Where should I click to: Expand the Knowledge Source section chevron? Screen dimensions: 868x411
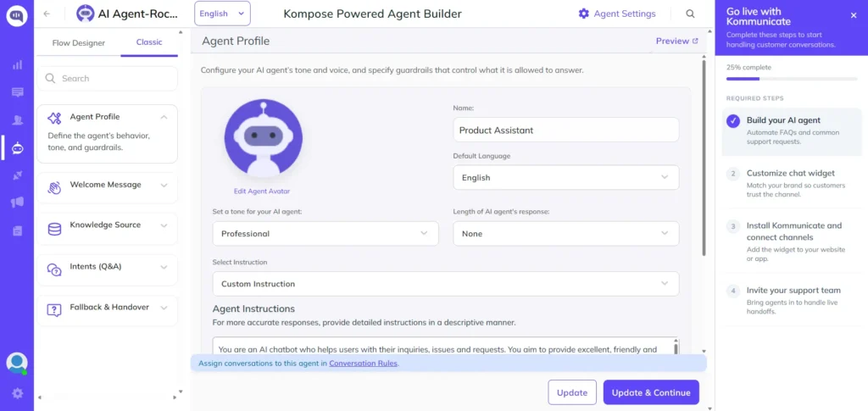click(x=164, y=225)
